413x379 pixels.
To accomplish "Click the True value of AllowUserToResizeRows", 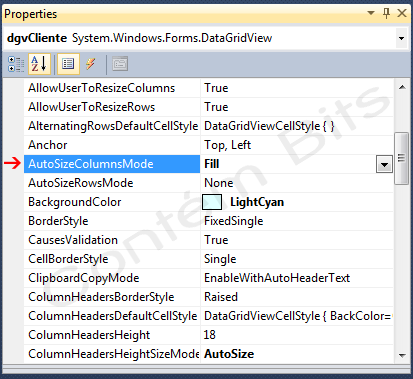I will [x=216, y=107].
